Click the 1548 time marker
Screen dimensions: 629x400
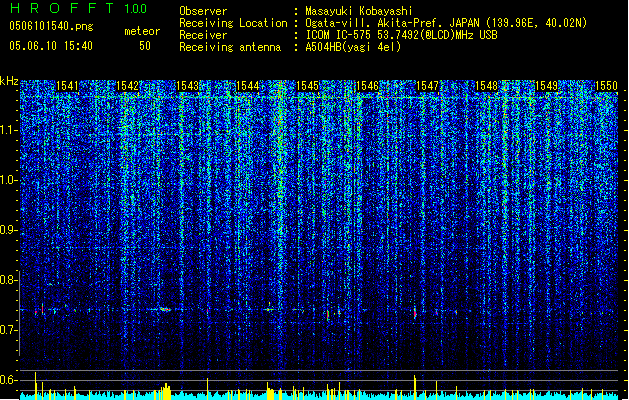[x=486, y=86]
